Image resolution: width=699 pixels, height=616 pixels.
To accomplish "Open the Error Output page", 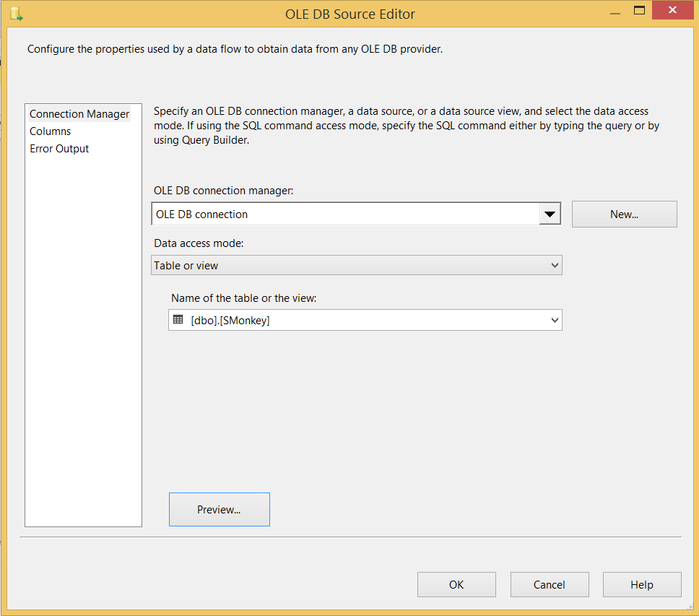I will (59, 149).
